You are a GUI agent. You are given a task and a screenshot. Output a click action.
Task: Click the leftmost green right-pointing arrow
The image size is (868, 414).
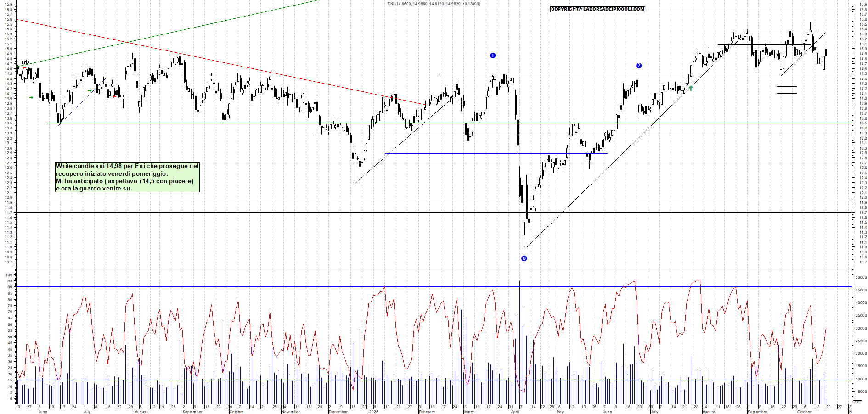(31, 97)
